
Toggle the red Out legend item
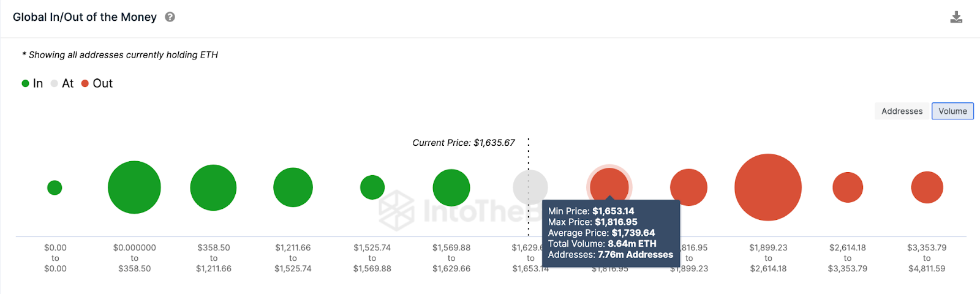(97, 83)
